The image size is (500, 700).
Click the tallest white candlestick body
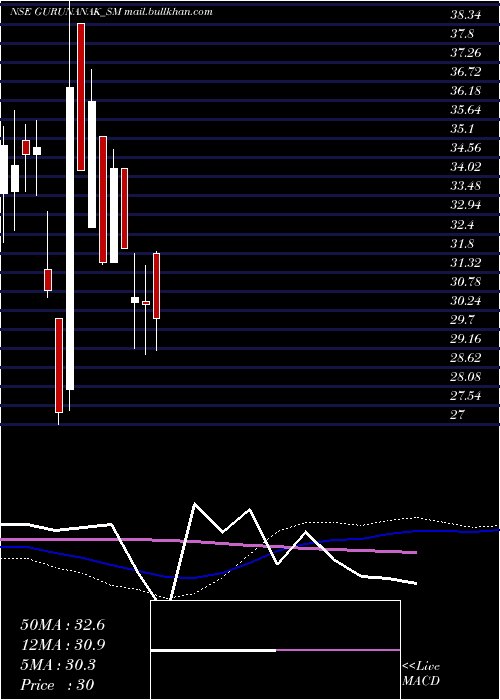(x=70, y=238)
